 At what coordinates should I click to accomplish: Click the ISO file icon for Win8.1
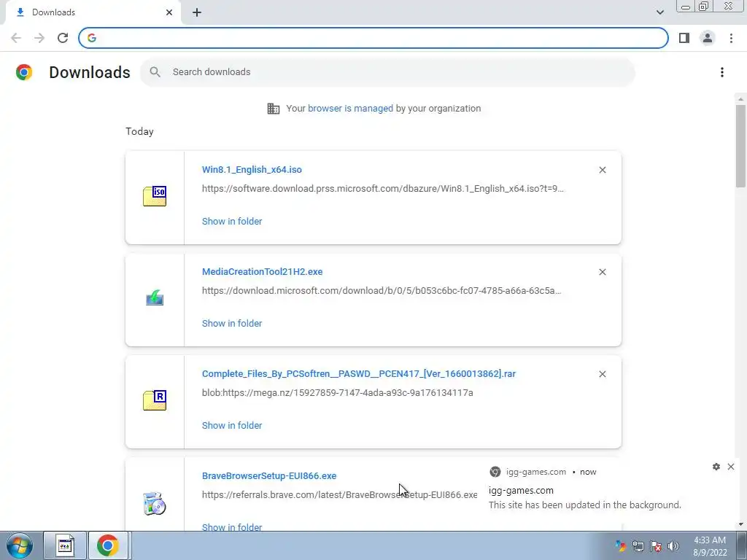coord(155,195)
